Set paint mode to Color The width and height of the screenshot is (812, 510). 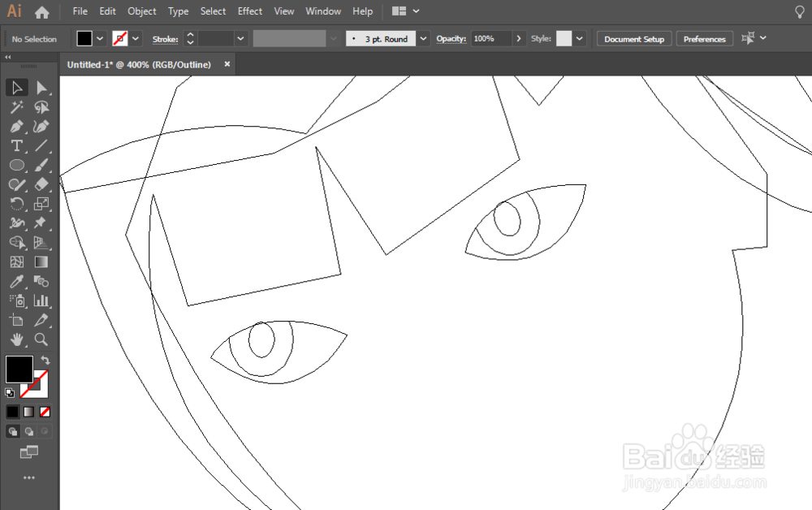click(x=12, y=412)
